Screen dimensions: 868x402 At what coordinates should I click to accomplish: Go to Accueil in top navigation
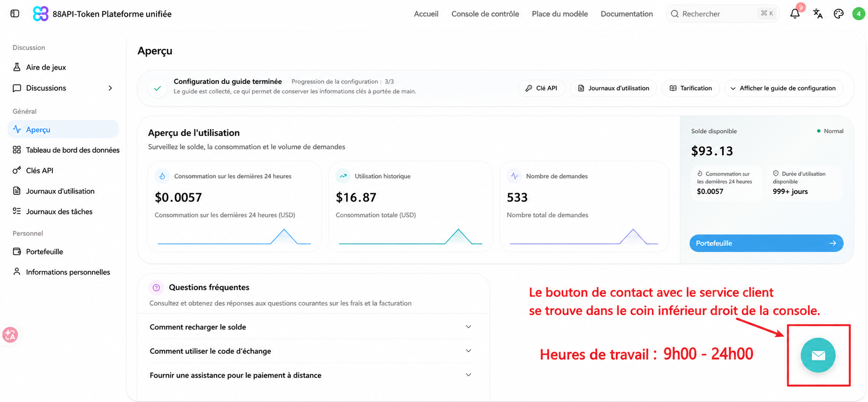click(x=426, y=14)
